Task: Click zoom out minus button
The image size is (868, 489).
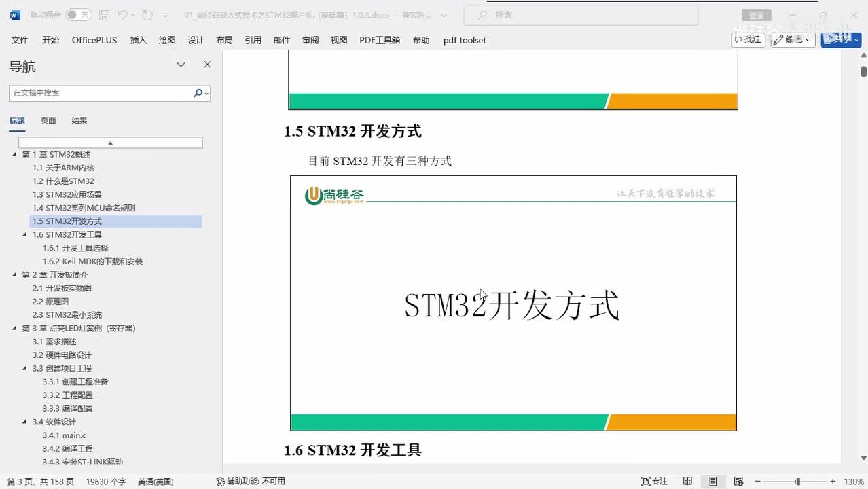Action: [758, 481]
